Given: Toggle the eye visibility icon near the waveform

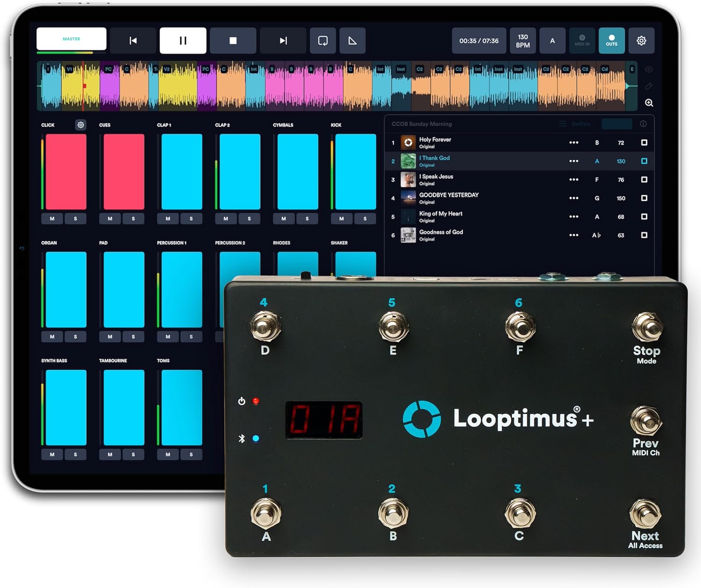Looking at the screenshot, I should click(649, 69).
